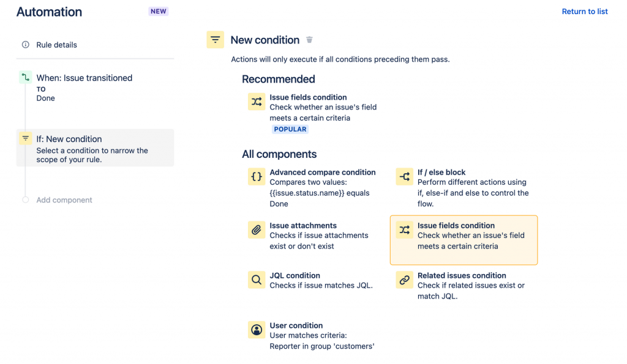Click Add component in the rule chain

click(x=64, y=200)
